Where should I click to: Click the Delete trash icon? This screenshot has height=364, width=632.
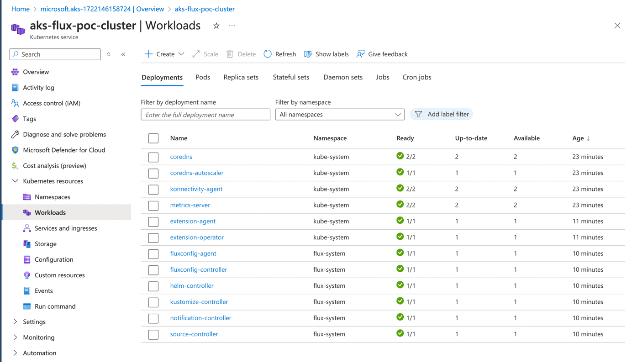[230, 54]
